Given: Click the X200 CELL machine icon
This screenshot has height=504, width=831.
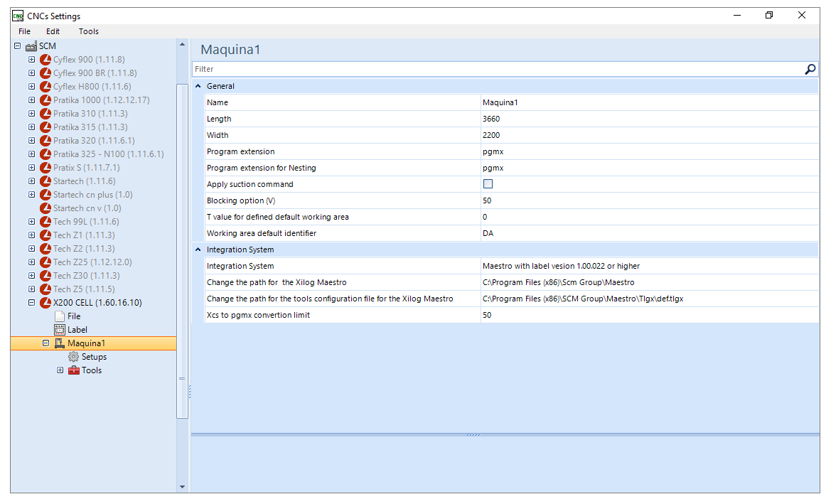Looking at the screenshot, I should click(45, 303).
